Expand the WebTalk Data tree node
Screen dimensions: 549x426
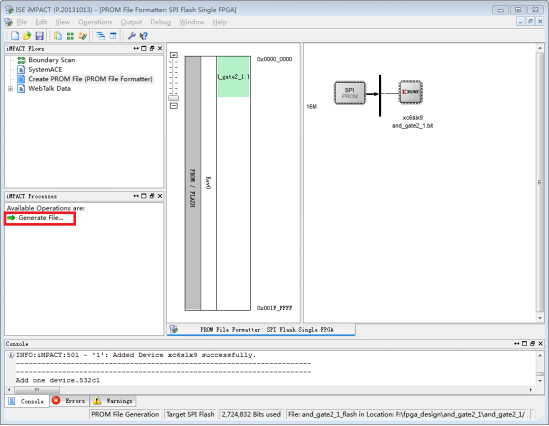(x=11, y=89)
